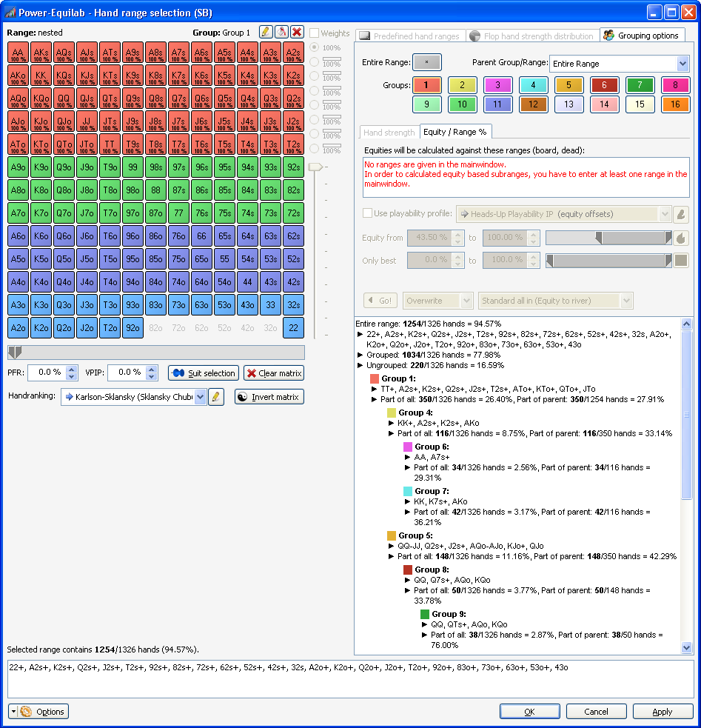Select yellow group 2 swatch

click(x=462, y=85)
